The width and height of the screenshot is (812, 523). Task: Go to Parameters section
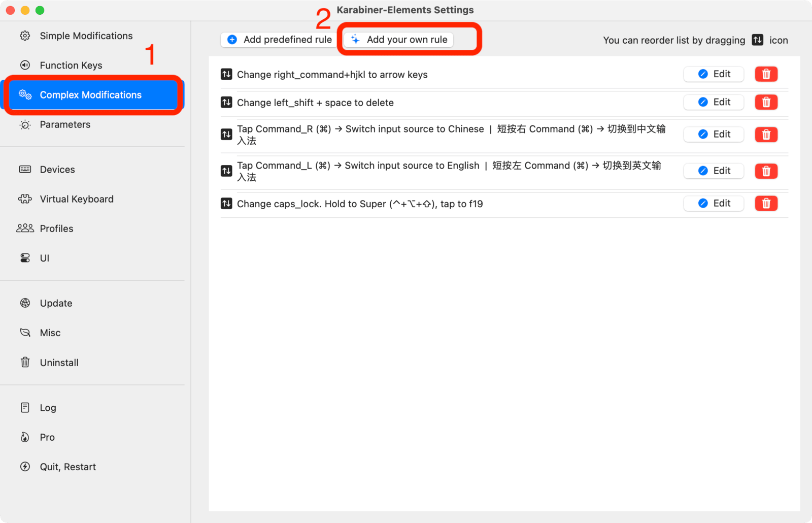[x=92, y=124]
